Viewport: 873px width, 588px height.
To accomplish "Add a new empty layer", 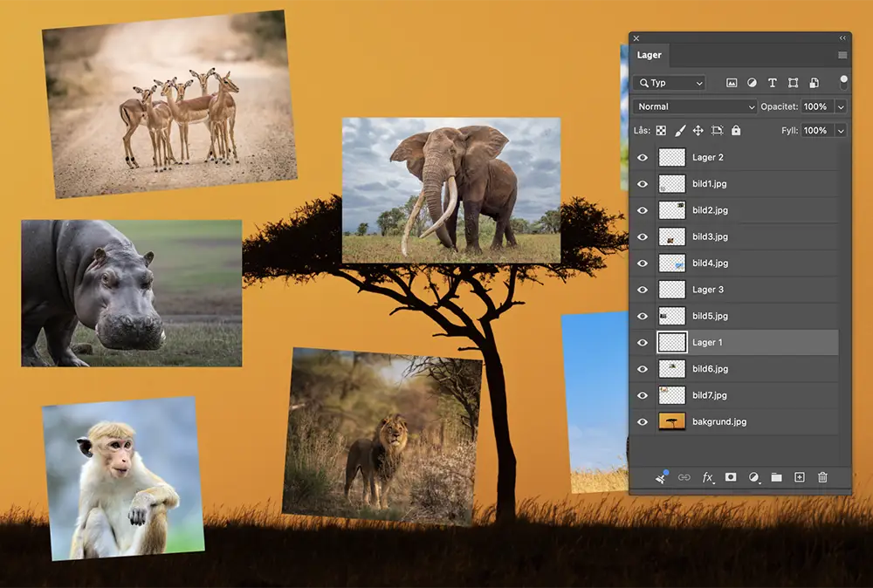I will click(x=800, y=477).
